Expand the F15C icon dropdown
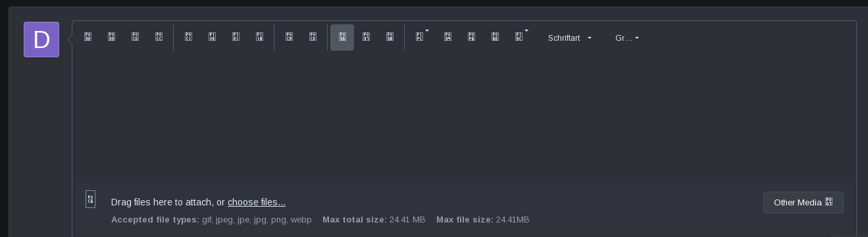868x237 pixels. tap(521, 38)
